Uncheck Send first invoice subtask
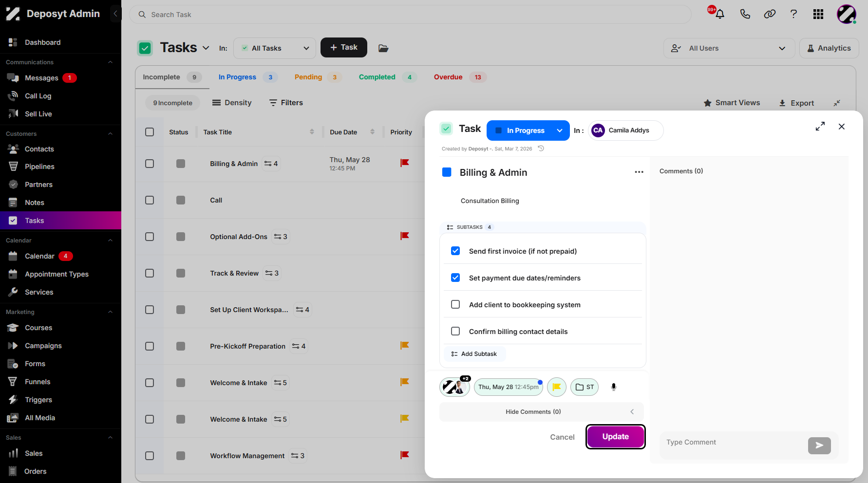The width and height of the screenshot is (868, 483). [455, 251]
